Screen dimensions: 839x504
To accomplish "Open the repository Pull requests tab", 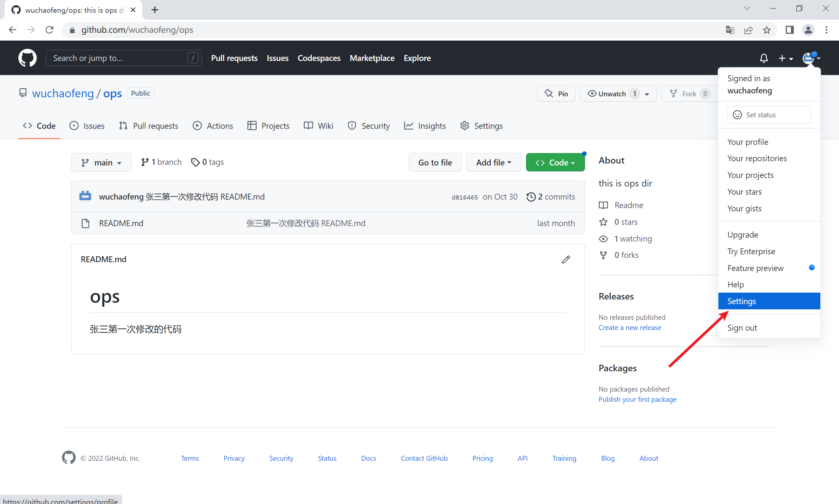I will click(148, 126).
